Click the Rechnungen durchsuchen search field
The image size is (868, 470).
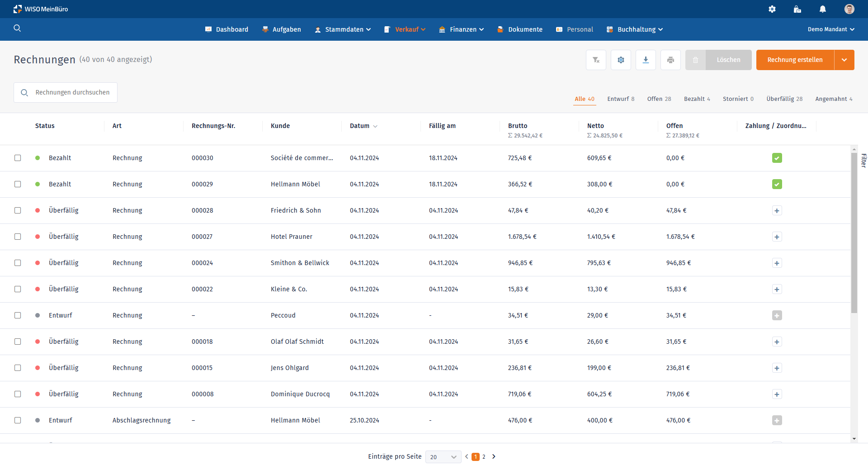(72, 92)
